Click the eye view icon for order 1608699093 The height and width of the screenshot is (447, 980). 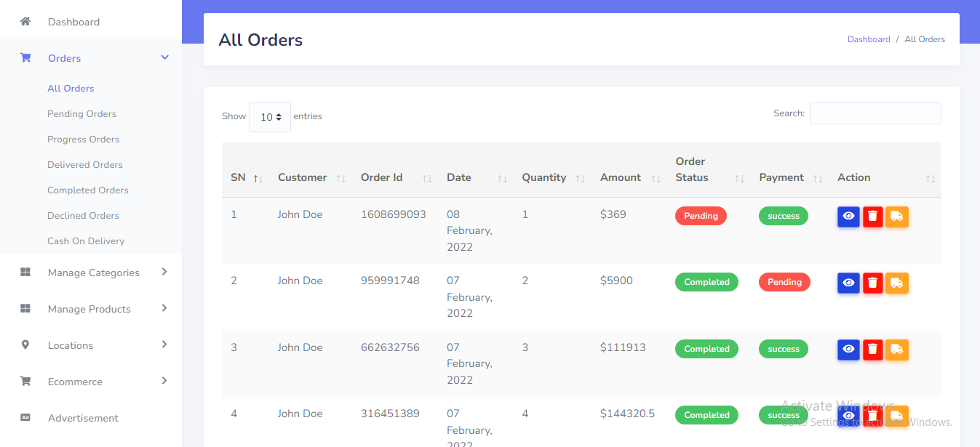848,217
